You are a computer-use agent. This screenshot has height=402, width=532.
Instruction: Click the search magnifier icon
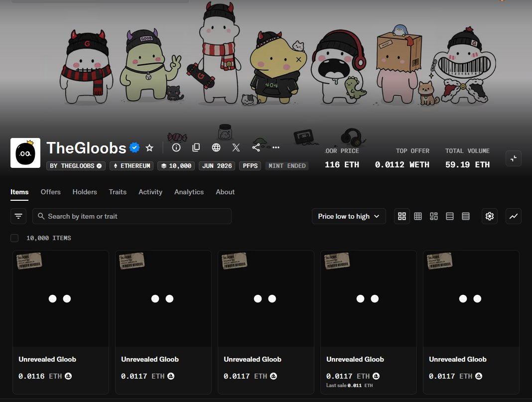(x=41, y=216)
